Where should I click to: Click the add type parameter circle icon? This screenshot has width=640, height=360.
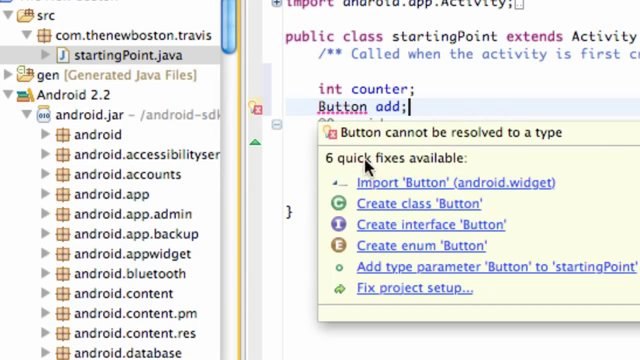tap(339, 268)
